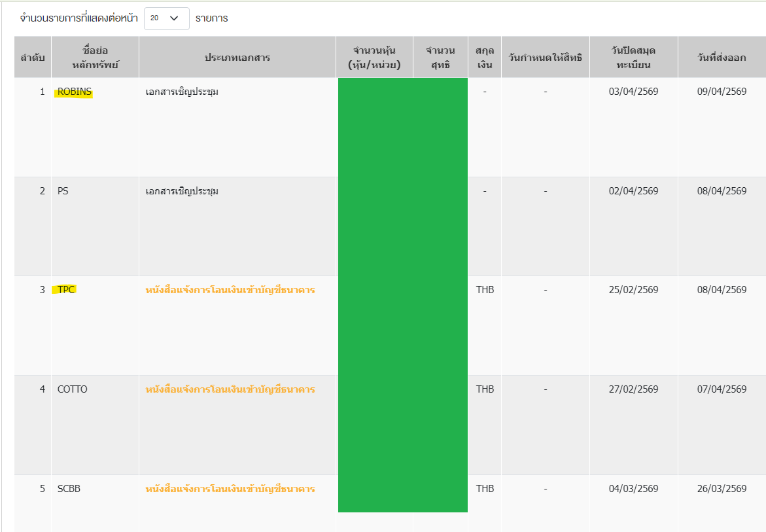Image resolution: width=766 pixels, height=532 pixels.
Task: Click the ประเภทเอกสาร column header
Action: (x=237, y=58)
